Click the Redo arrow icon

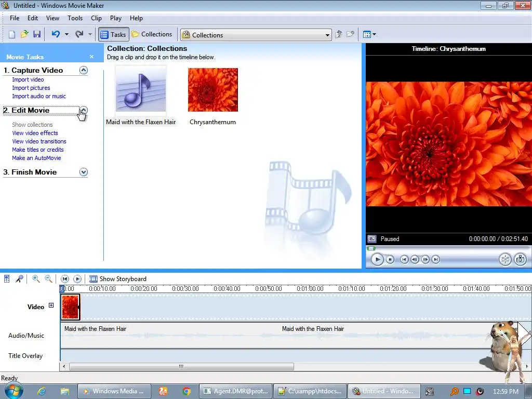(x=79, y=34)
